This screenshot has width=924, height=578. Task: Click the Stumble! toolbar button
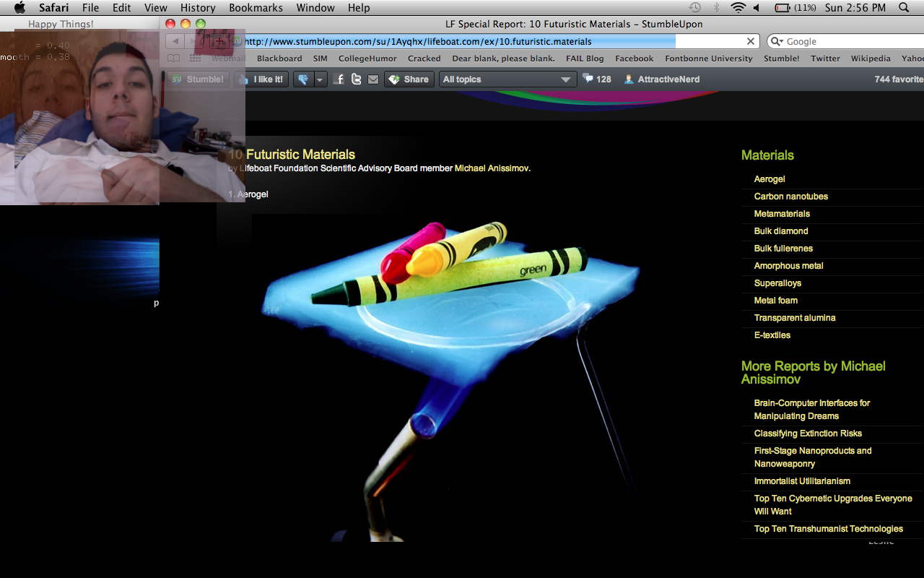pyautogui.click(x=198, y=79)
